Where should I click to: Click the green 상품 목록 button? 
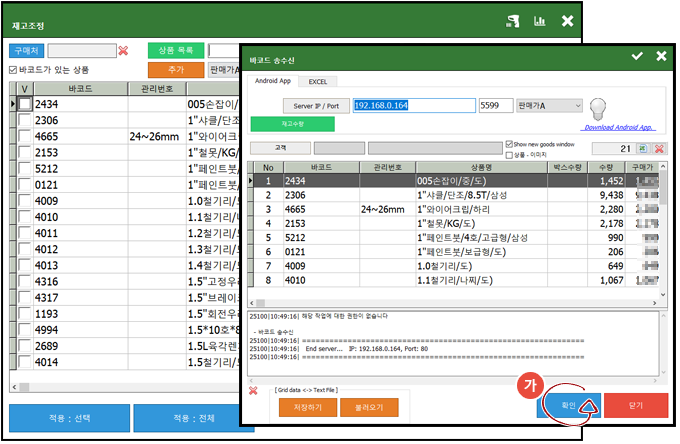click(176, 50)
